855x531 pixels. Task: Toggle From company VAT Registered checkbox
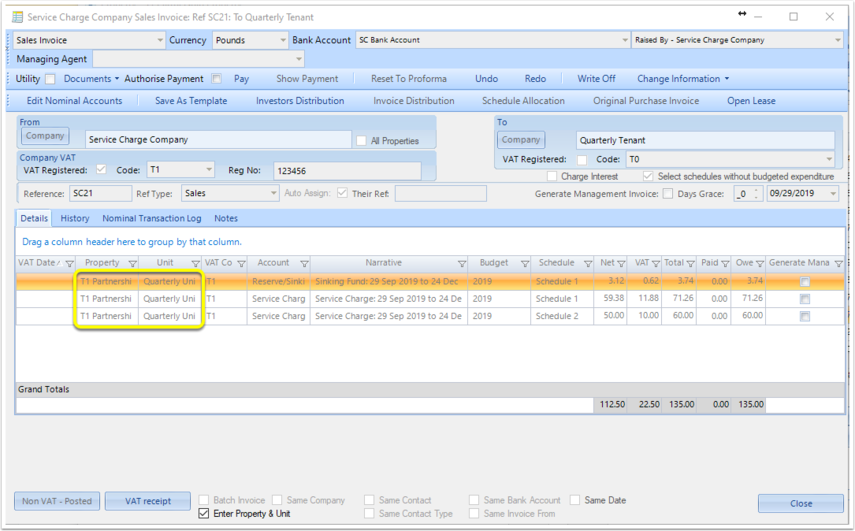pyautogui.click(x=101, y=170)
